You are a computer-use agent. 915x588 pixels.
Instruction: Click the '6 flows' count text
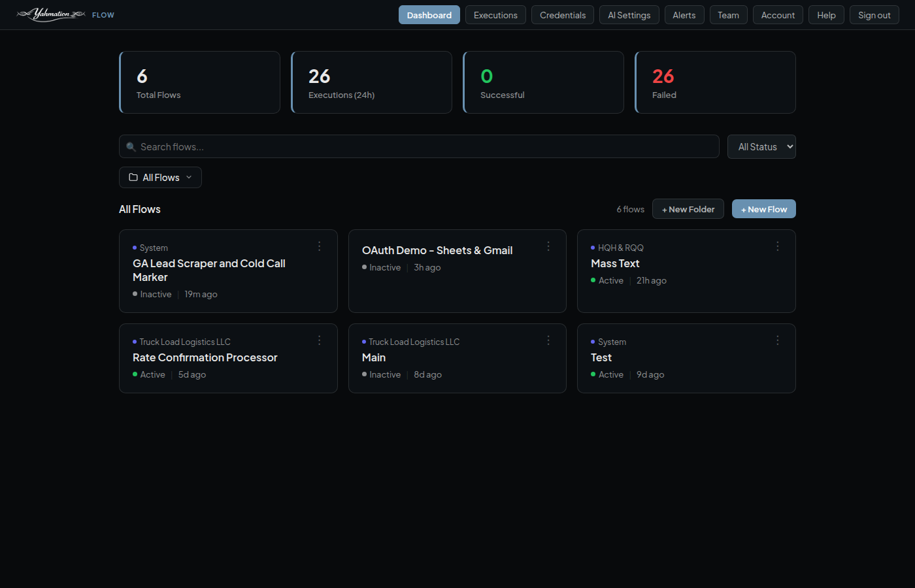(631, 209)
